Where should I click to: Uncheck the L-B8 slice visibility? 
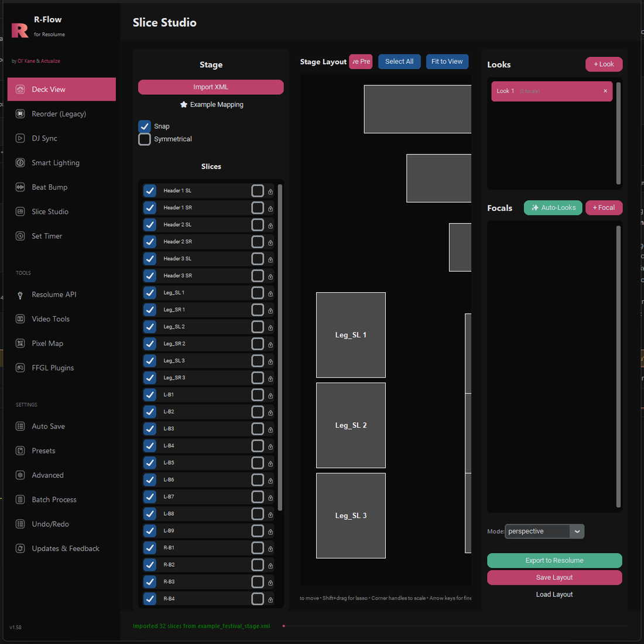click(x=150, y=514)
